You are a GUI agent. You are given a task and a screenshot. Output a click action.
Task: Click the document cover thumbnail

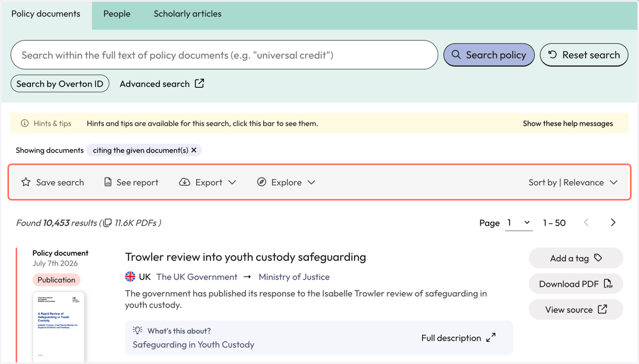(x=59, y=327)
